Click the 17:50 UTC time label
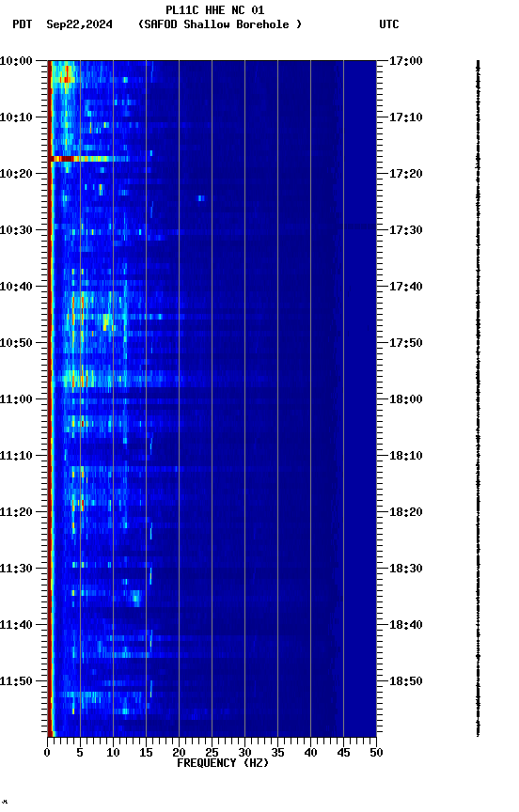 pyautogui.click(x=406, y=343)
